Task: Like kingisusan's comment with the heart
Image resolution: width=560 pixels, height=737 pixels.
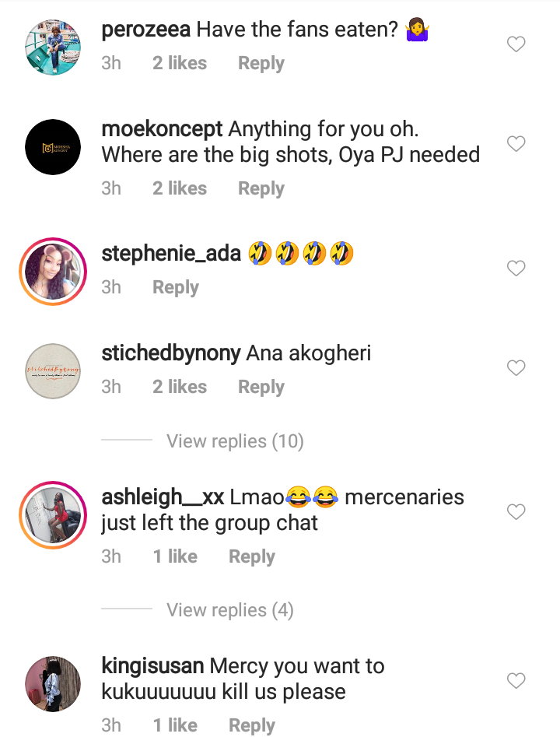Action: pyautogui.click(x=516, y=681)
